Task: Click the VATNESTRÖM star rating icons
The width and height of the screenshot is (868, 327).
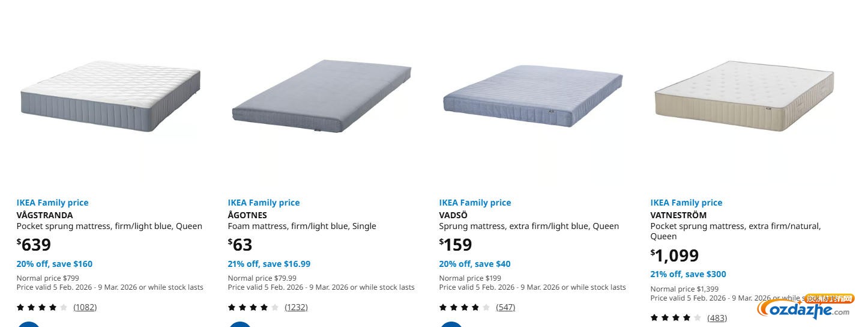Action: click(676, 317)
